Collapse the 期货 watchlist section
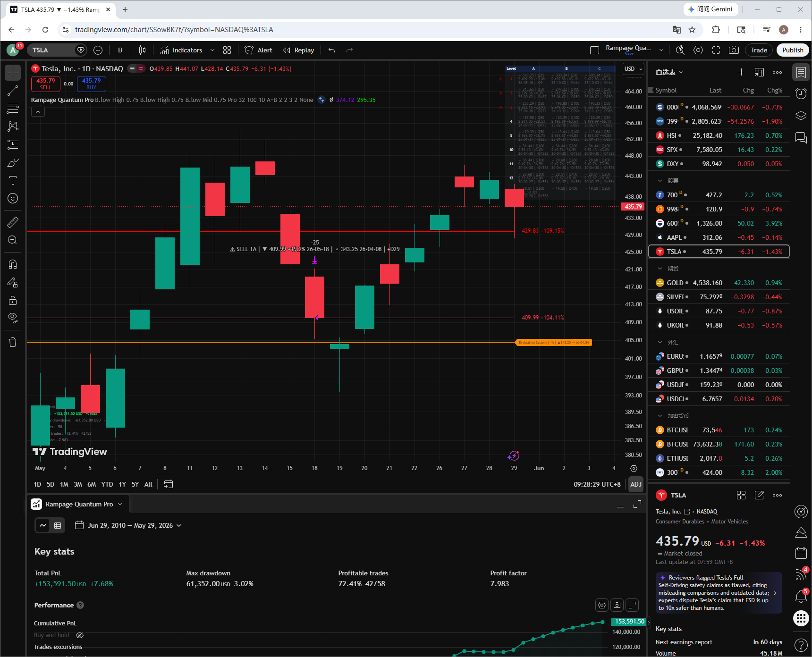 660,269
